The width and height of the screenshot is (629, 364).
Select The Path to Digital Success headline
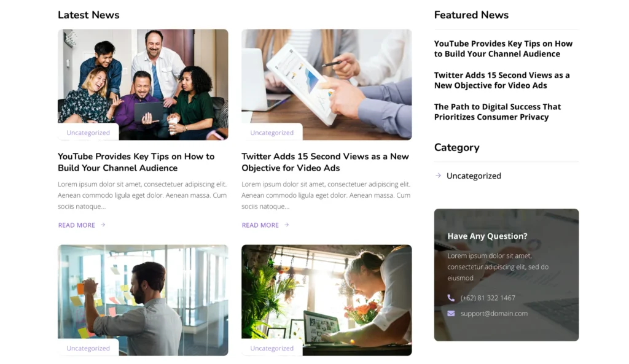click(x=498, y=112)
